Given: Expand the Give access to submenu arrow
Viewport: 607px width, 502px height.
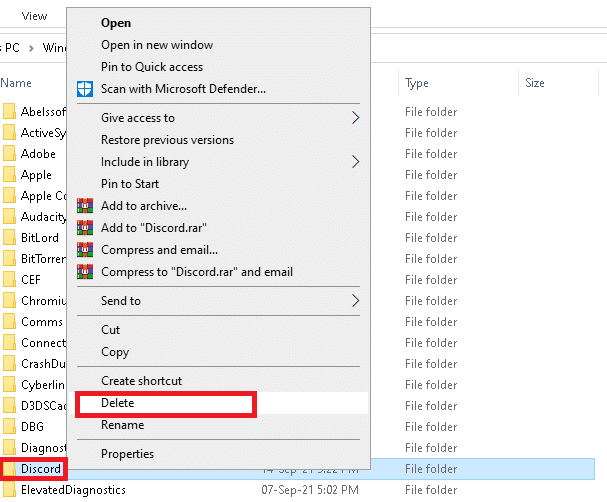Looking at the screenshot, I should tap(355, 118).
